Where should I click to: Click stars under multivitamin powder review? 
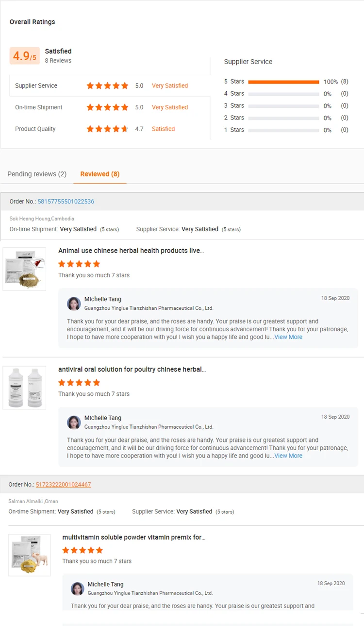(x=83, y=550)
